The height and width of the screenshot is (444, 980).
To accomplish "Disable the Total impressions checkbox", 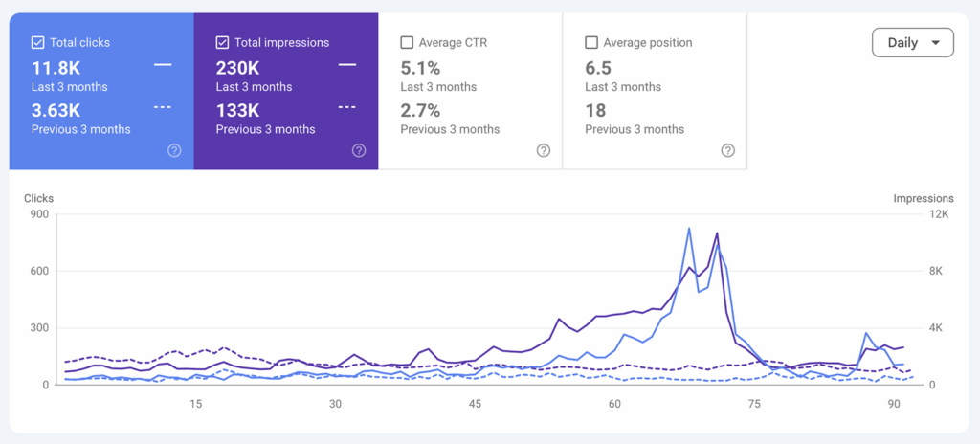I will click(x=223, y=42).
